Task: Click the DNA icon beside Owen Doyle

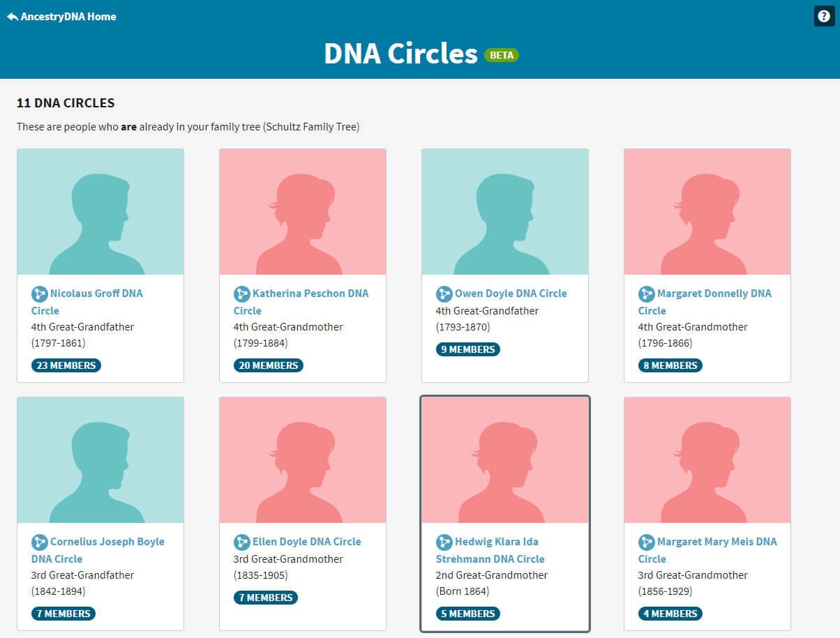Action: pos(443,294)
